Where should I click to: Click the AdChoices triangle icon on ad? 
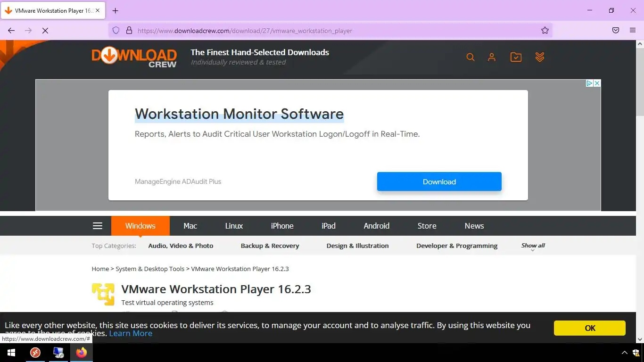[x=589, y=83]
